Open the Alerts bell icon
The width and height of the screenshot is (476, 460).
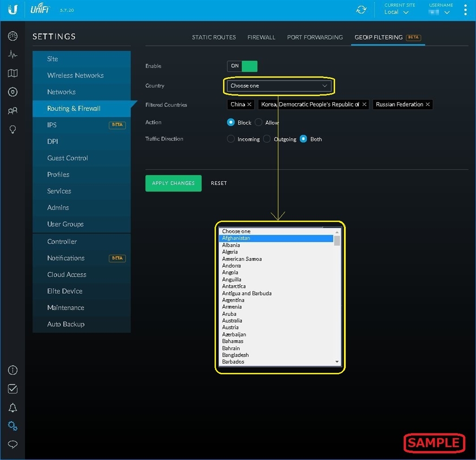point(13,407)
